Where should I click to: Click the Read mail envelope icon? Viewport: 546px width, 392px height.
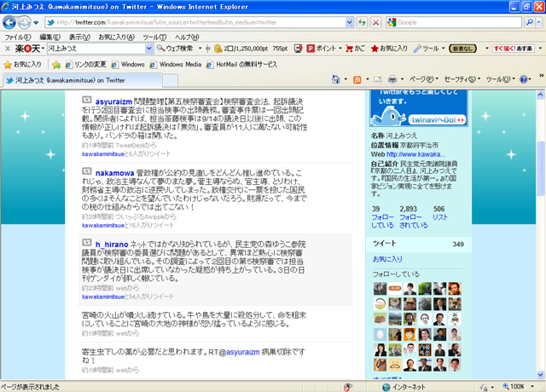(x=377, y=79)
